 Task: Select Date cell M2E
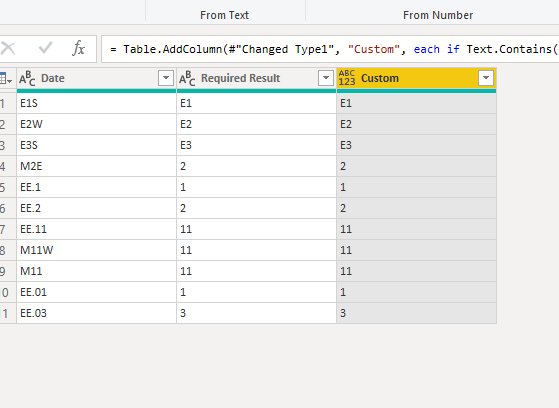(96, 166)
